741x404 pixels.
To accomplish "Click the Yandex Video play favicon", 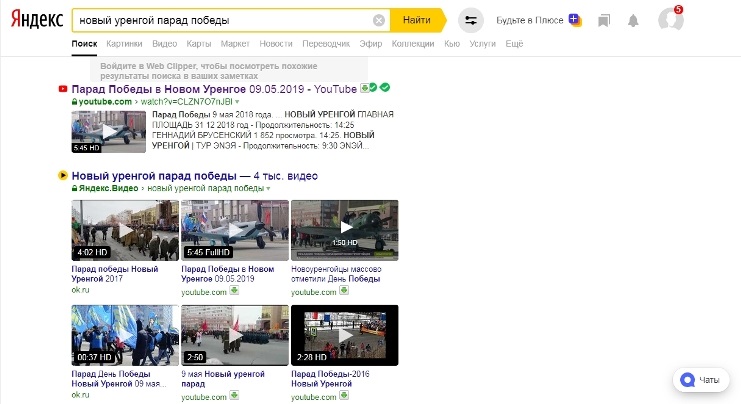I will click(62, 175).
